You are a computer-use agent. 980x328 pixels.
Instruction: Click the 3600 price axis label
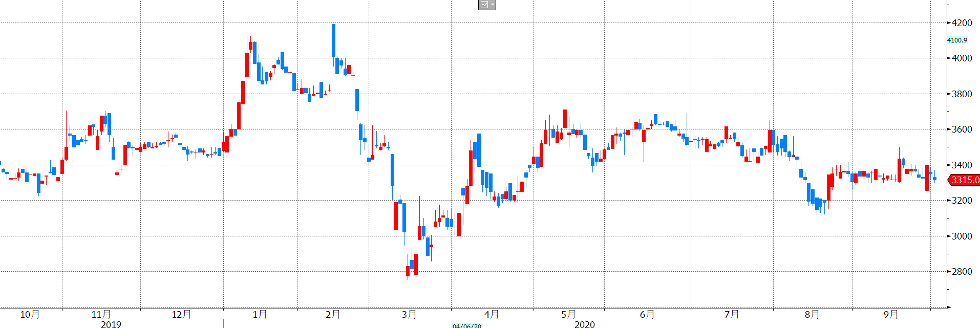click(x=962, y=129)
